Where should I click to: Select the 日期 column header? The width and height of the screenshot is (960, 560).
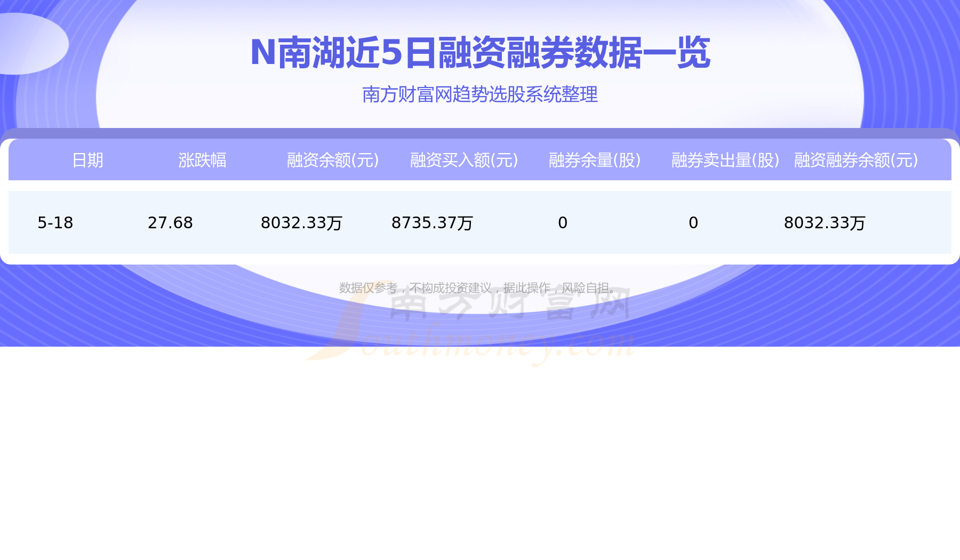(87, 160)
